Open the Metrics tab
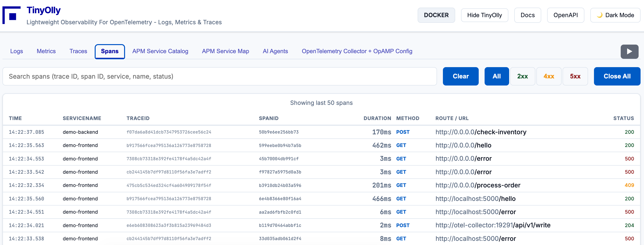 click(46, 51)
